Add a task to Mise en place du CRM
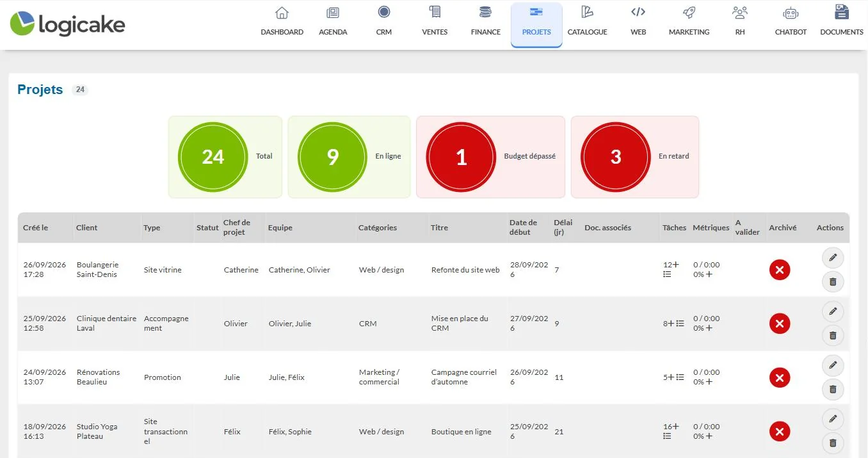The image size is (868, 458). click(671, 324)
